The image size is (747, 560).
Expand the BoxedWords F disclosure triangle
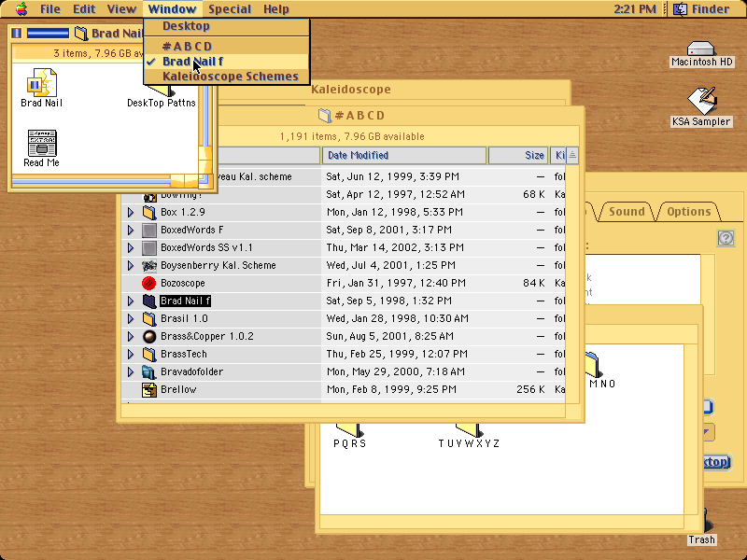[131, 230]
